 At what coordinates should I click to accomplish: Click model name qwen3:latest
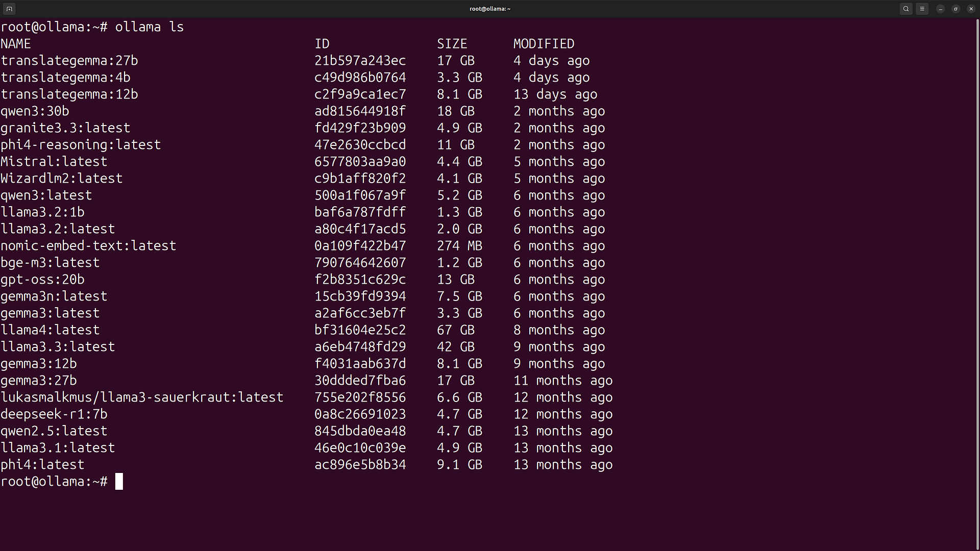point(46,195)
